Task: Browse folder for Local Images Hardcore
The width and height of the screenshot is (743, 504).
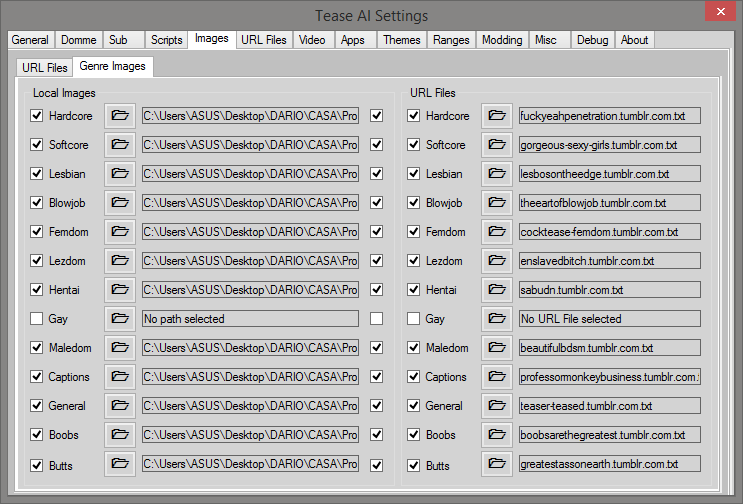Action: coord(120,116)
